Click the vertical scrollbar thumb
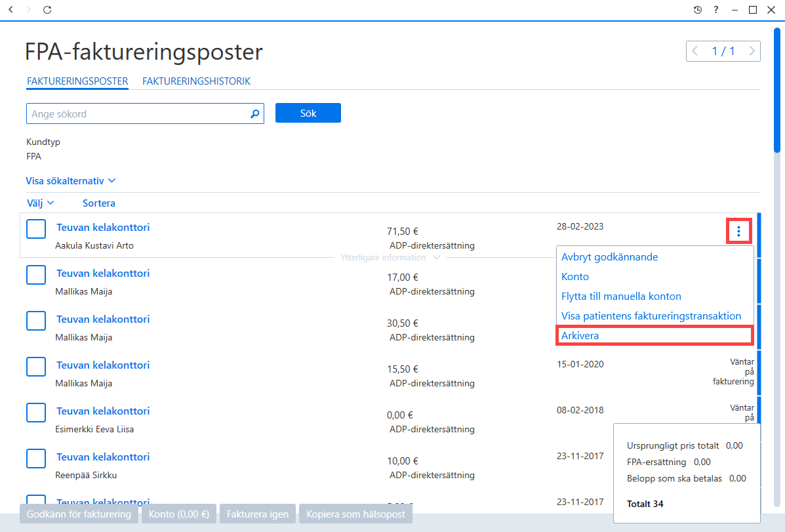 [x=776, y=90]
